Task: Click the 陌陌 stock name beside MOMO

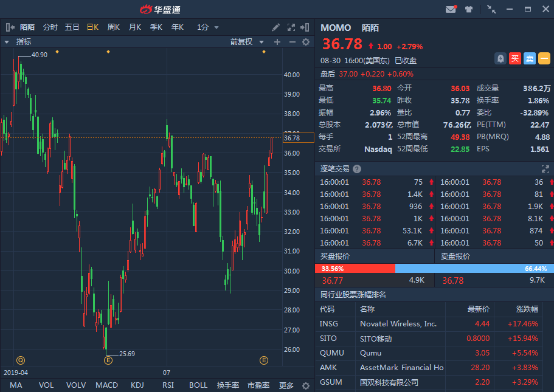Action: tap(370, 28)
